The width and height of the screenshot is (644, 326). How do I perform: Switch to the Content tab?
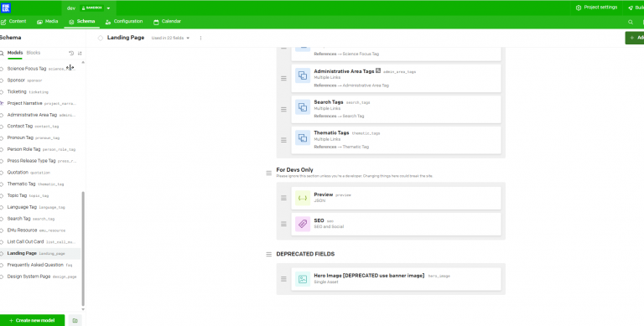pyautogui.click(x=13, y=21)
